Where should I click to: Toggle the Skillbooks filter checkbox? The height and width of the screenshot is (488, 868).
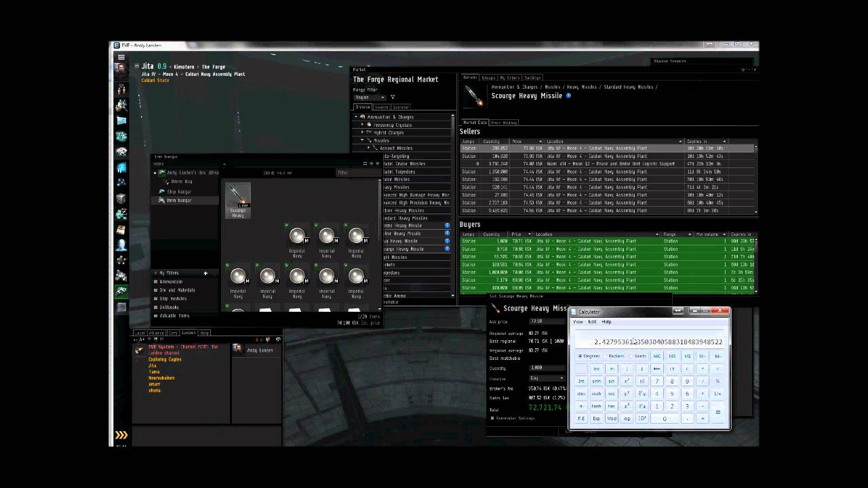[x=155, y=307]
